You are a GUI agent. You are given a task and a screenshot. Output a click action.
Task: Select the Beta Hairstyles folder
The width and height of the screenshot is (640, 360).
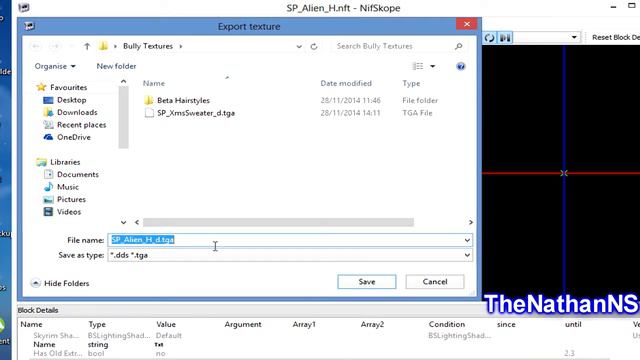click(x=183, y=100)
